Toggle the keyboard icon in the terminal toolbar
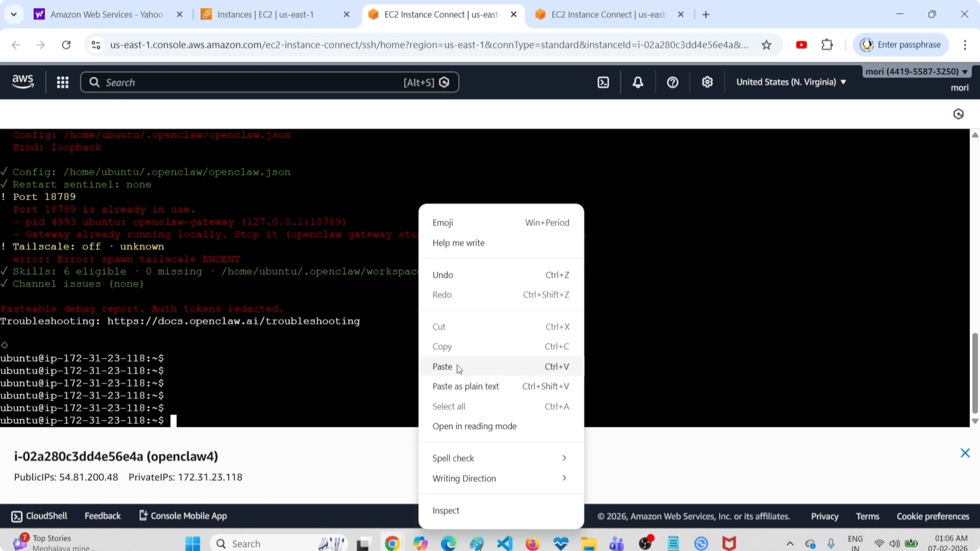Screen dimensions: 980x551 tap(958, 114)
